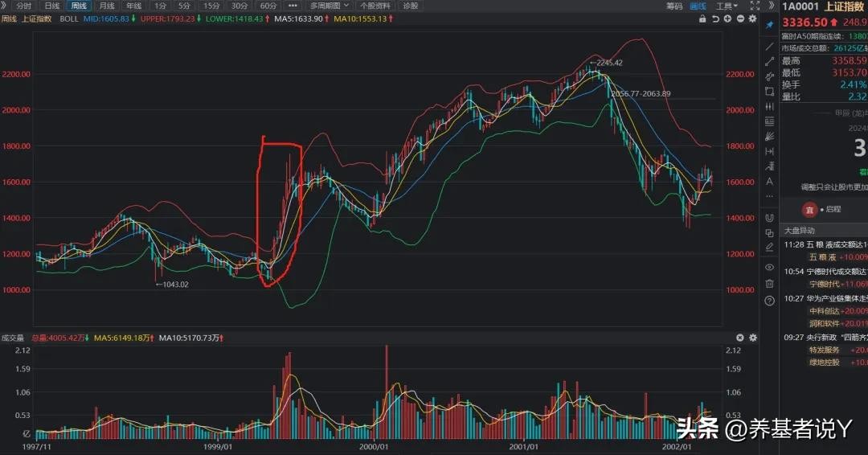Image resolution: width=868 pixels, height=455 pixels.
Task: Zoom in chart with plus icon
Action: tap(727, 18)
